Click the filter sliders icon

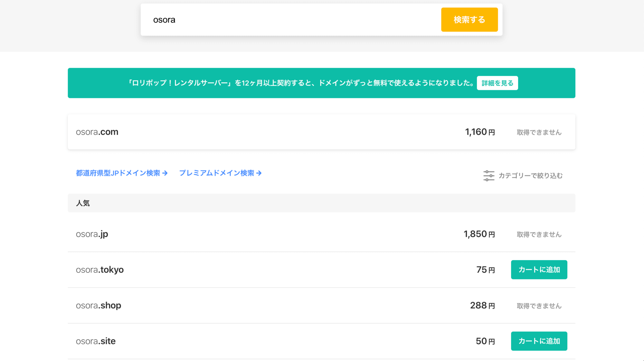point(488,176)
